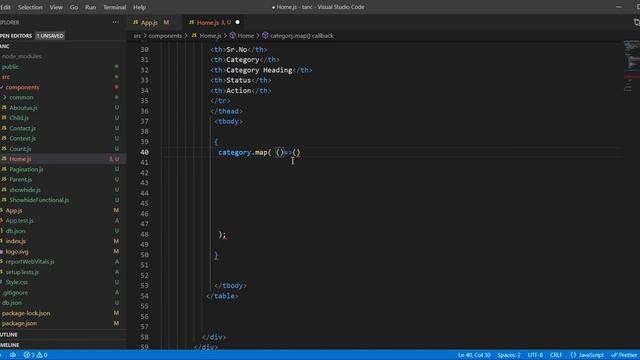The height and width of the screenshot is (360, 640).
Task: Expand the public folder
Action: tap(10, 67)
